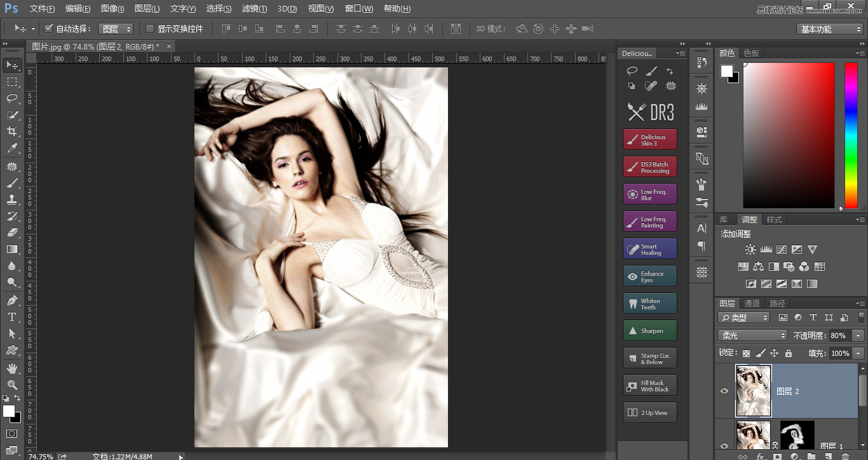Open 文件(F) menu
This screenshot has width=868, height=460.
[x=43, y=9]
